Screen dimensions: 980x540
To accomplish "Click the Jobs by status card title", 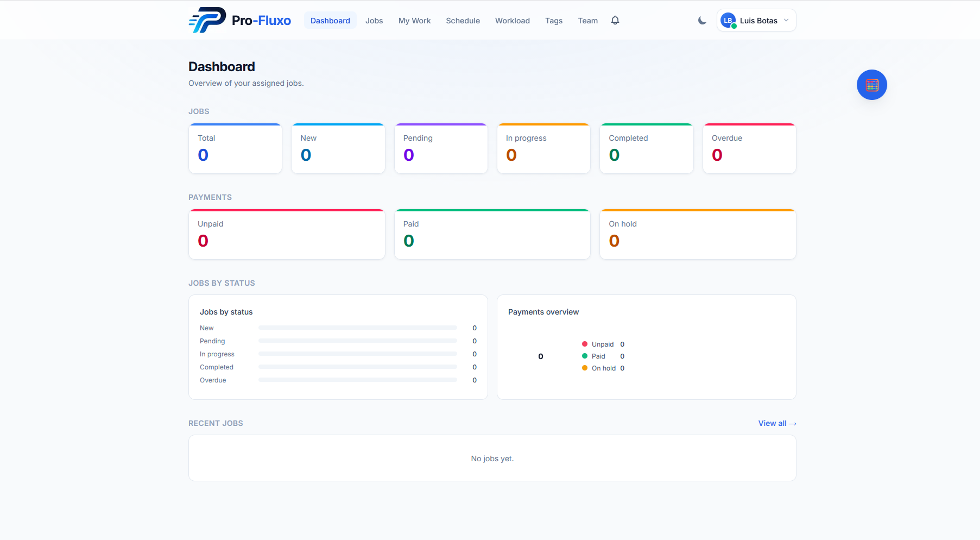I will coord(226,312).
